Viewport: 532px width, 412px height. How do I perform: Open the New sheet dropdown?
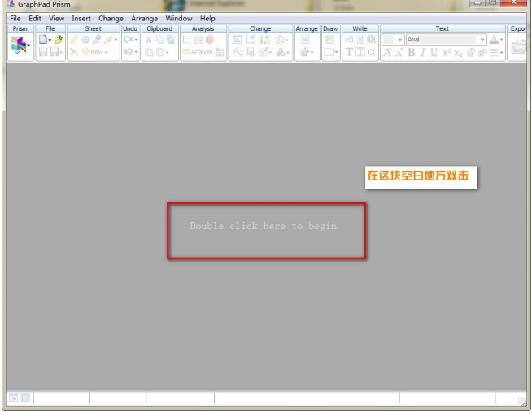[95, 52]
